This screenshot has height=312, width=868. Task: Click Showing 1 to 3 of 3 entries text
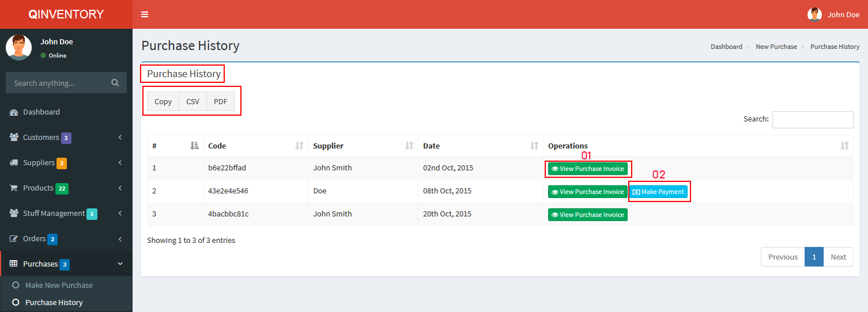(x=191, y=241)
